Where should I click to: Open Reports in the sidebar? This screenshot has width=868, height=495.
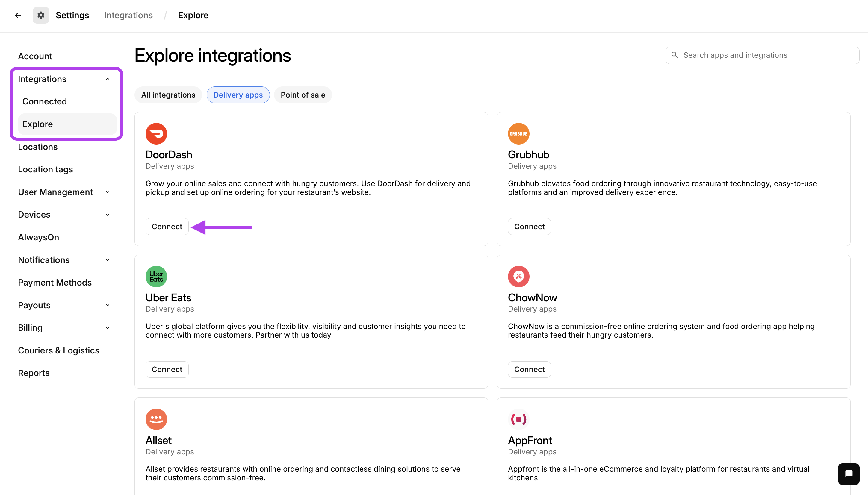click(x=34, y=373)
